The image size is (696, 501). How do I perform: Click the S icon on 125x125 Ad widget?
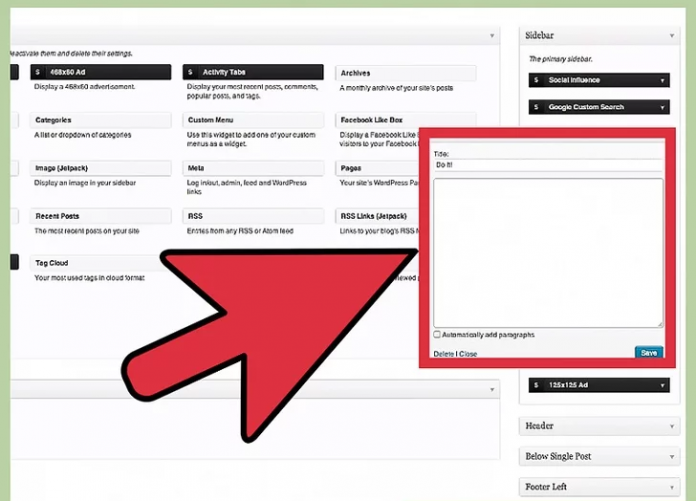pos(535,385)
